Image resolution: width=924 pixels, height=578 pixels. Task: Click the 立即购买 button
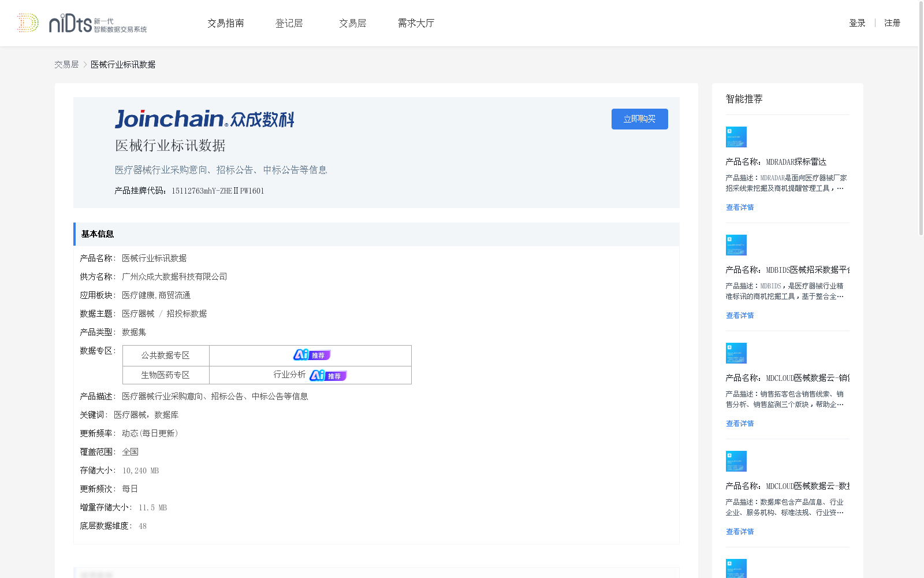[x=640, y=119]
